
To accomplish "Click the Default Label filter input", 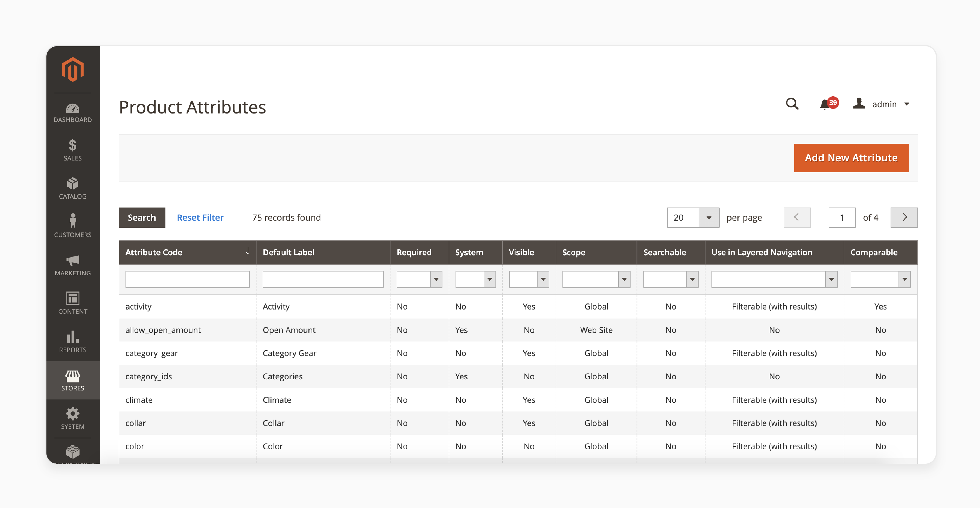I will click(x=323, y=279).
